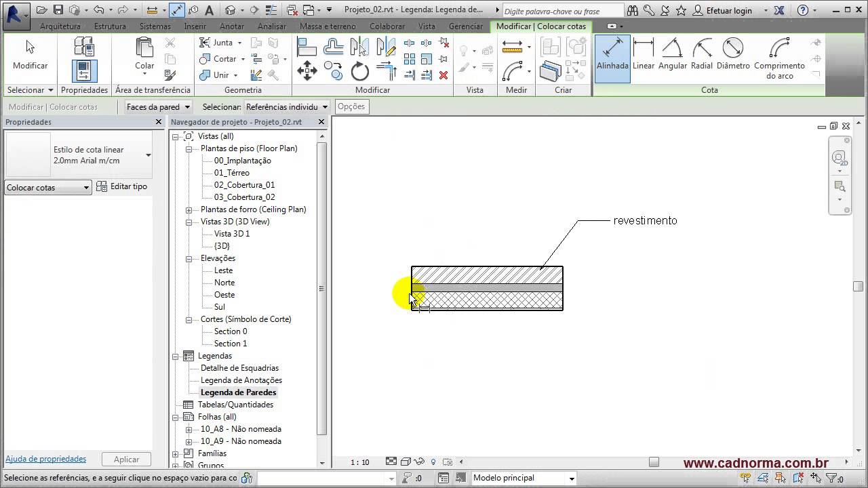
Task: Click the Editar tipo button
Action: point(122,186)
